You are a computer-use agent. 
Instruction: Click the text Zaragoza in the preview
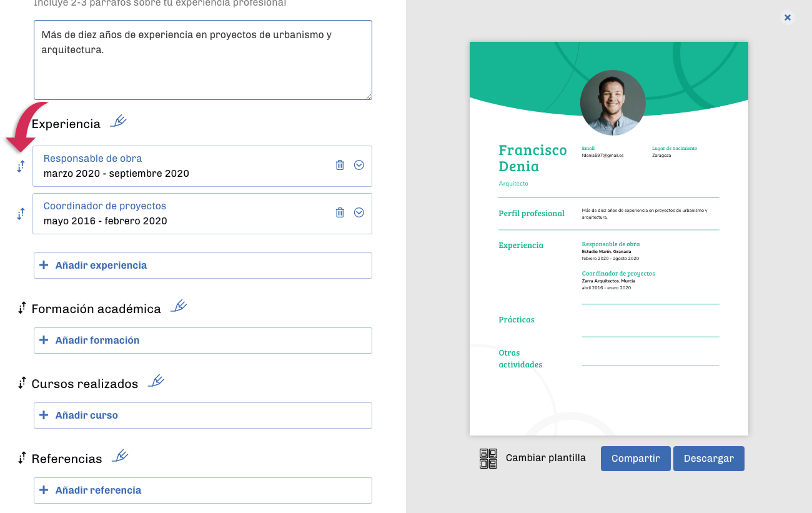661,155
